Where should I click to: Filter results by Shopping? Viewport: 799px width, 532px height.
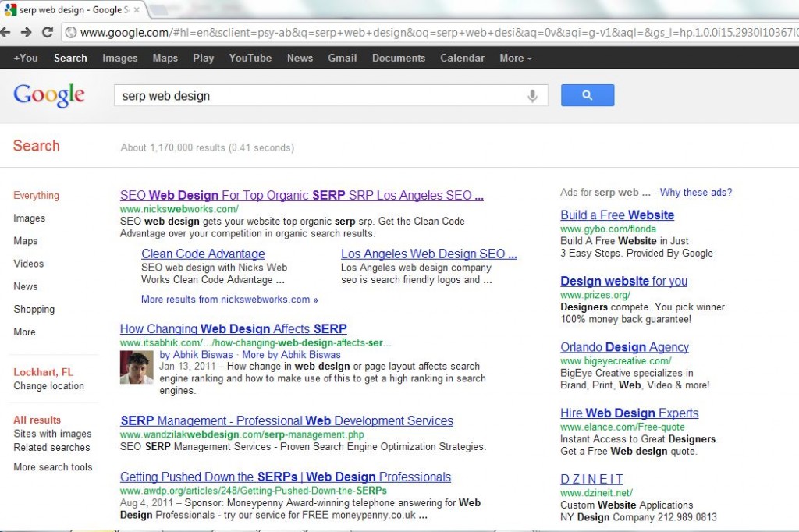click(x=34, y=310)
